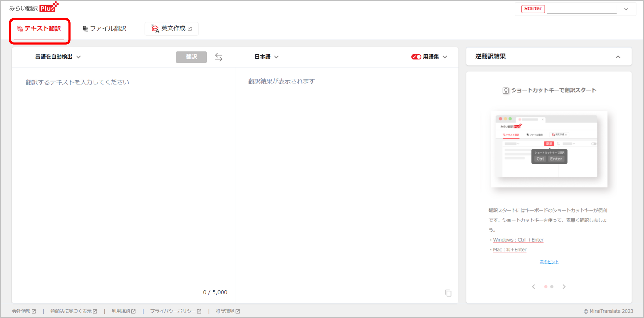The height and width of the screenshot is (318, 644).
Task: Open the 利用規約 footer link
Action: pos(123,311)
